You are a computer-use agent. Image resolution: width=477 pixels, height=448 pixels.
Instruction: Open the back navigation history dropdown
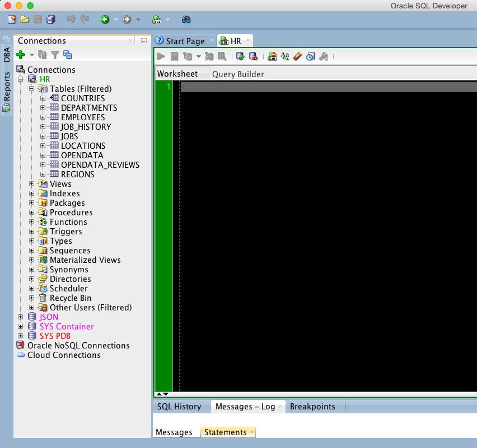pos(116,20)
